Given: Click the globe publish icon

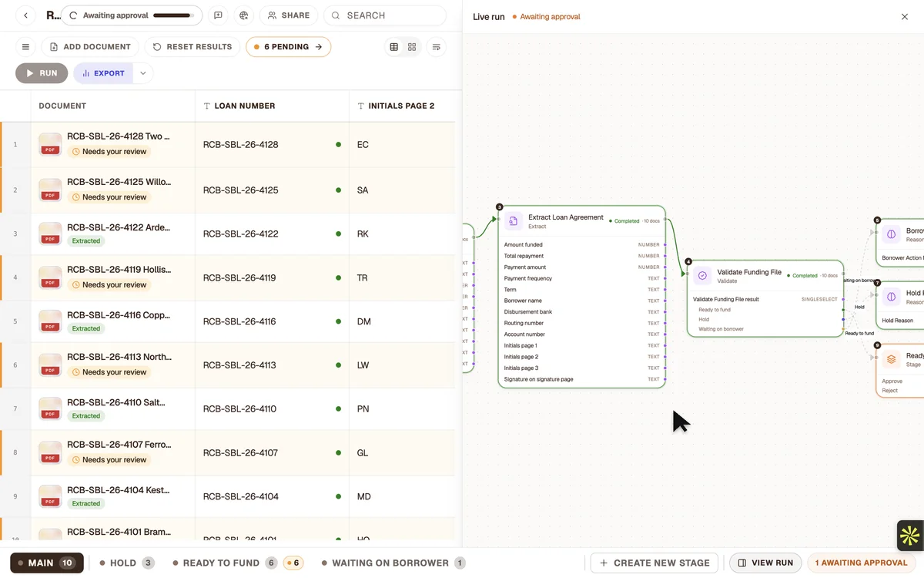Looking at the screenshot, I should click(x=244, y=15).
